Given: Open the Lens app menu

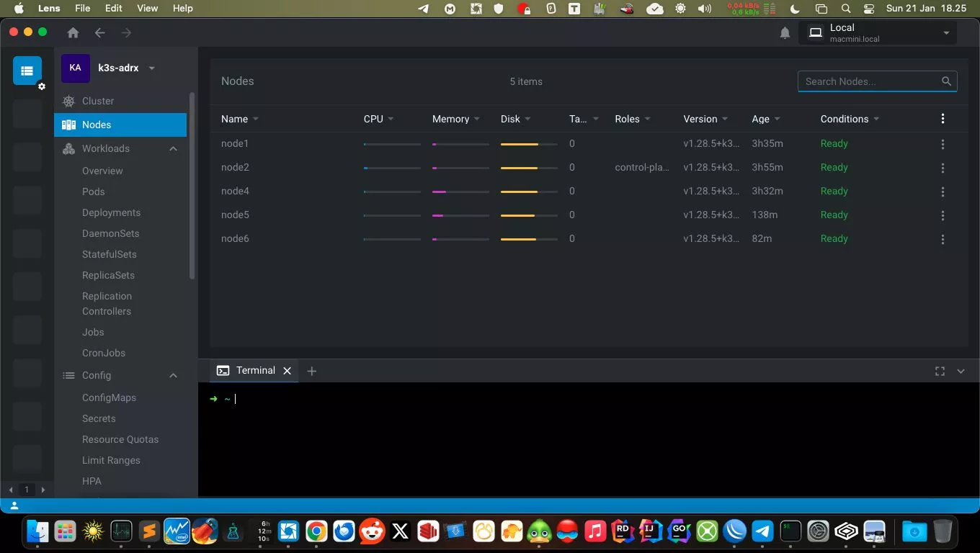Looking at the screenshot, I should tap(49, 9).
